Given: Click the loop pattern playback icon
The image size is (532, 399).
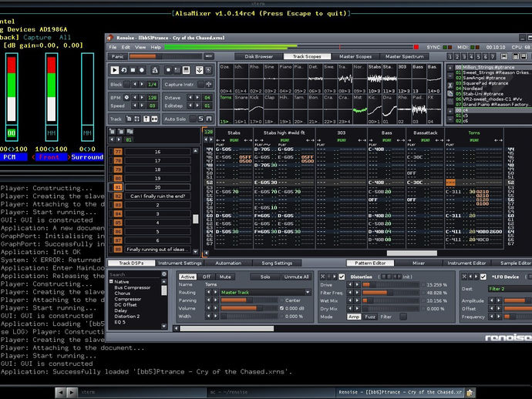Looking at the screenshot, I should click(124, 70).
